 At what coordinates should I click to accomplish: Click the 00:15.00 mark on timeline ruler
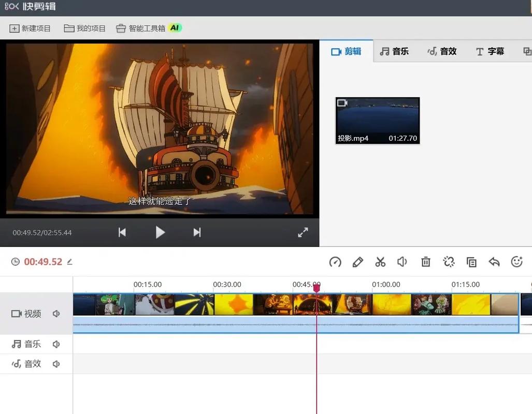[148, 284]
